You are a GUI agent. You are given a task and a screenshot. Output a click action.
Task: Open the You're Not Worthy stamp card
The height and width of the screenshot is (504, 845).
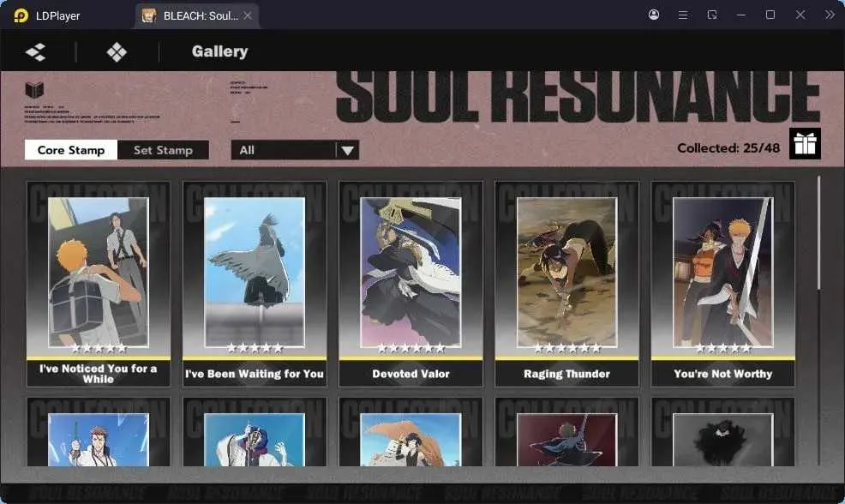point(723,284)
